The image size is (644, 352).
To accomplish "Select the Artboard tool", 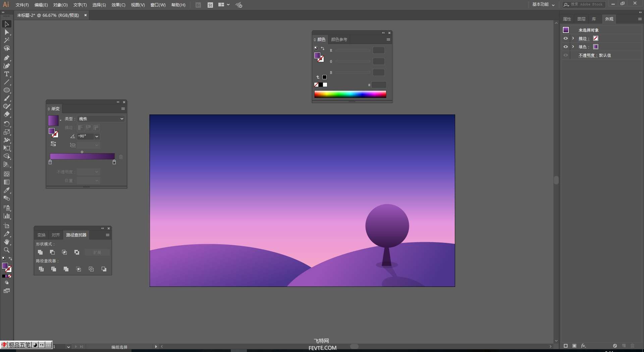I will 7,226.
